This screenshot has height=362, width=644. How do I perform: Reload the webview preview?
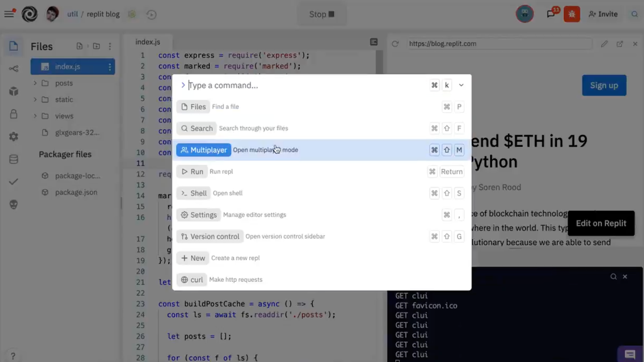point(395,43)
